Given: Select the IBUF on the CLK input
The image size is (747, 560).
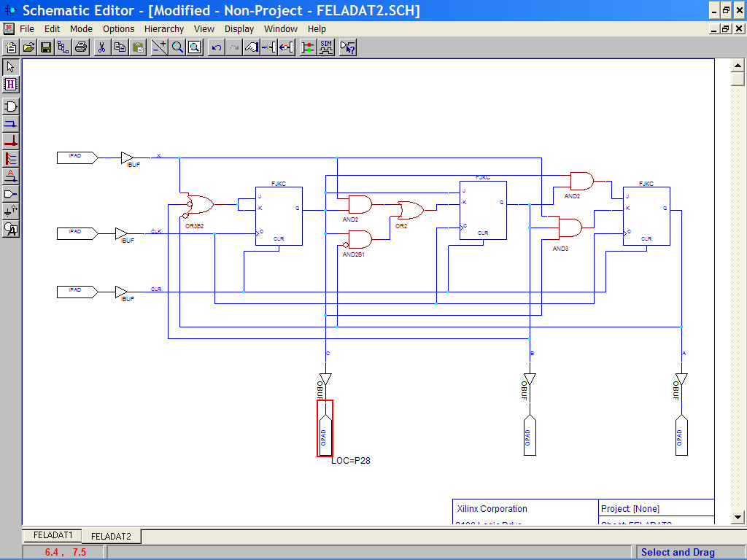Looking at the screenshot, I should pos(122,233).
